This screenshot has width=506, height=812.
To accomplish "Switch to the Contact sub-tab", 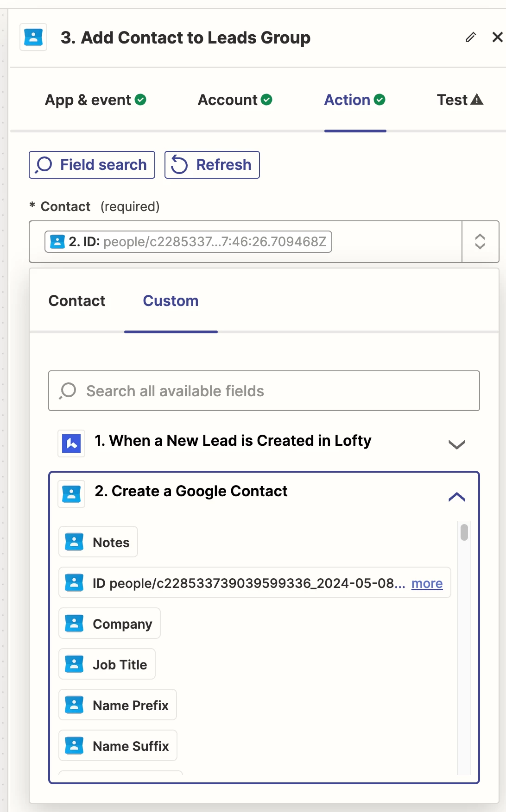I will (x=77, y=301).
